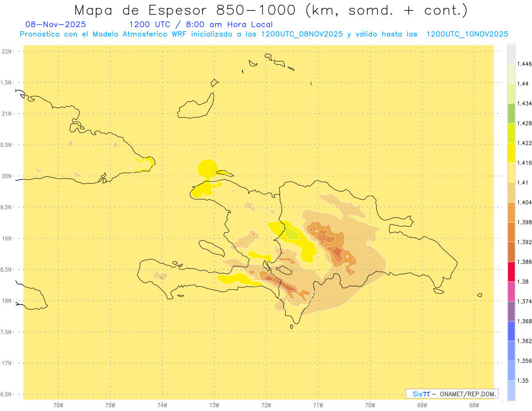Click the '1.422' colorbar value
The image size is (532, 411).
pos(524,143)
